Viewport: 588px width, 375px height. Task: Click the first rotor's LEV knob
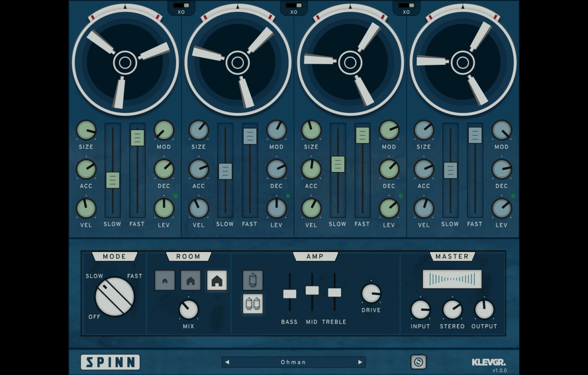coord(164,208)
